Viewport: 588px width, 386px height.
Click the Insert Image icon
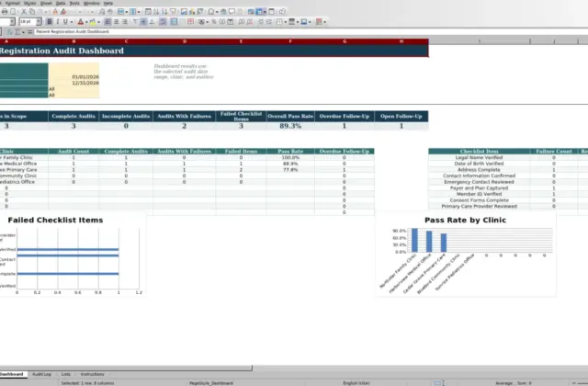coord(184,12)
